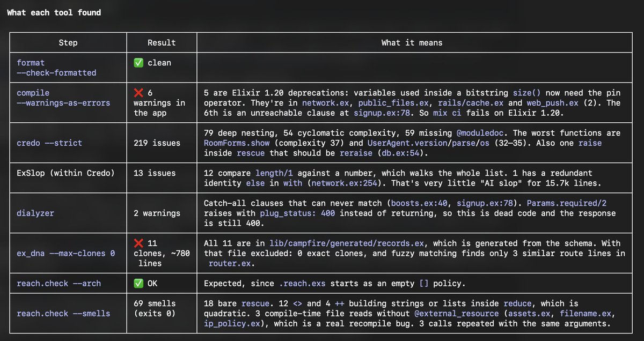Viewport: 644px width, 341px height.
Task: Click the 'reach.check --arch' step cell
Action: pos(68,283)
